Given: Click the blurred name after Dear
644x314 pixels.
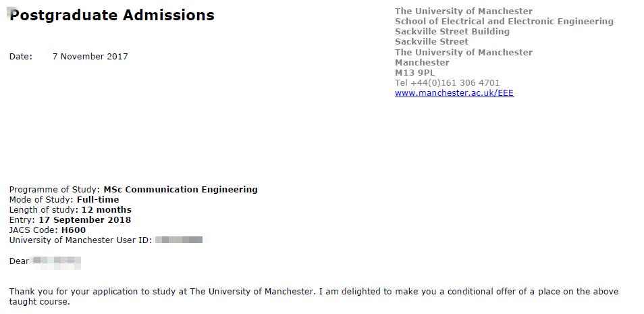Looking at the screenshot, I should [57, 261].
